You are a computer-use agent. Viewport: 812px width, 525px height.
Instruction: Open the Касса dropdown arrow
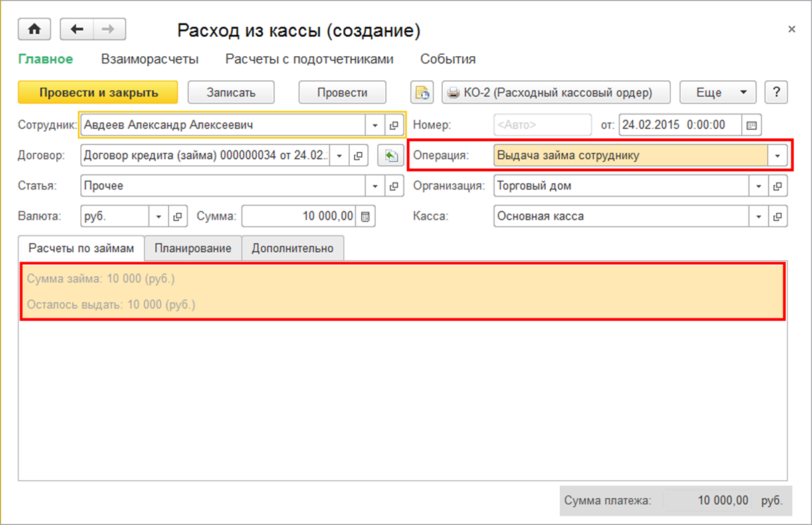tap(758, 217)
